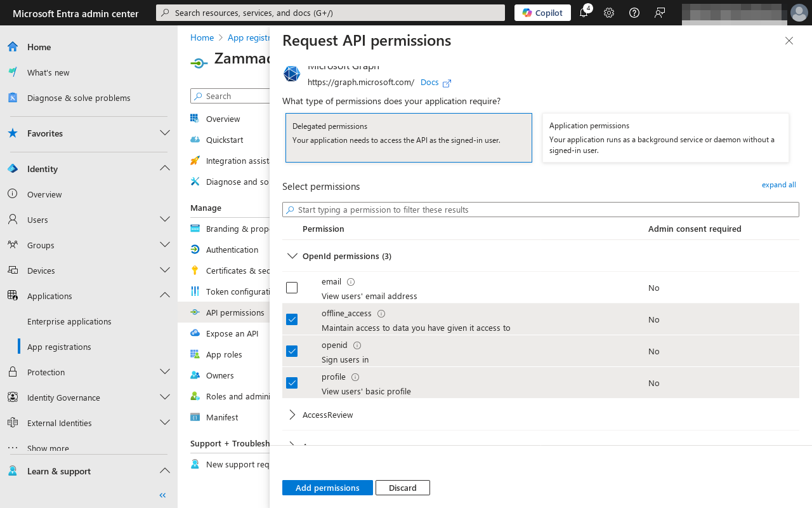
Task: Click the Groups icon in sidebar
Action: click(x=13, y=245)
